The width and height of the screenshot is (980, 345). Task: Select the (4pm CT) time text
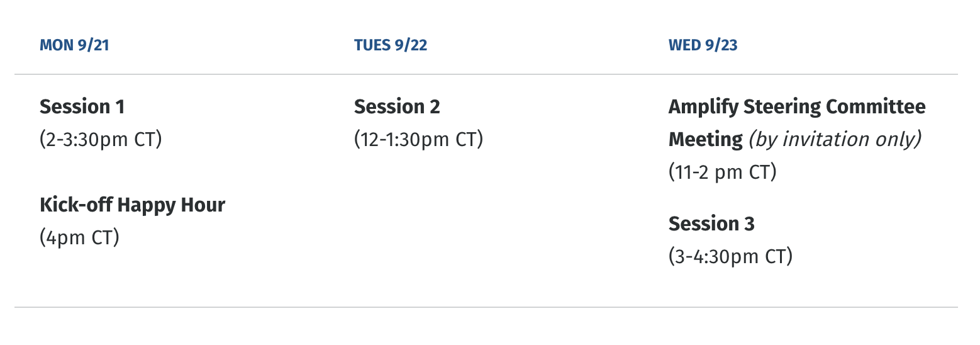pyautogui.click(x=79, y=238)
